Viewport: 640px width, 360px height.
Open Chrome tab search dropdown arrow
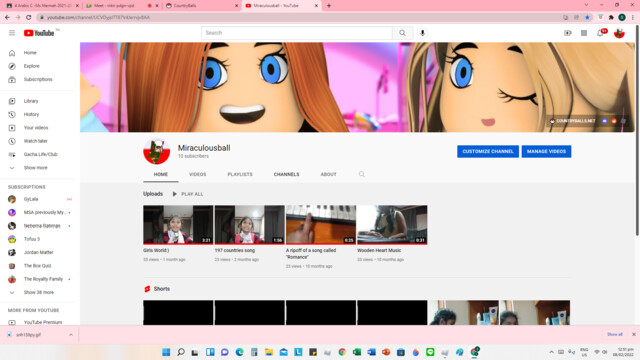coord(586,5)
